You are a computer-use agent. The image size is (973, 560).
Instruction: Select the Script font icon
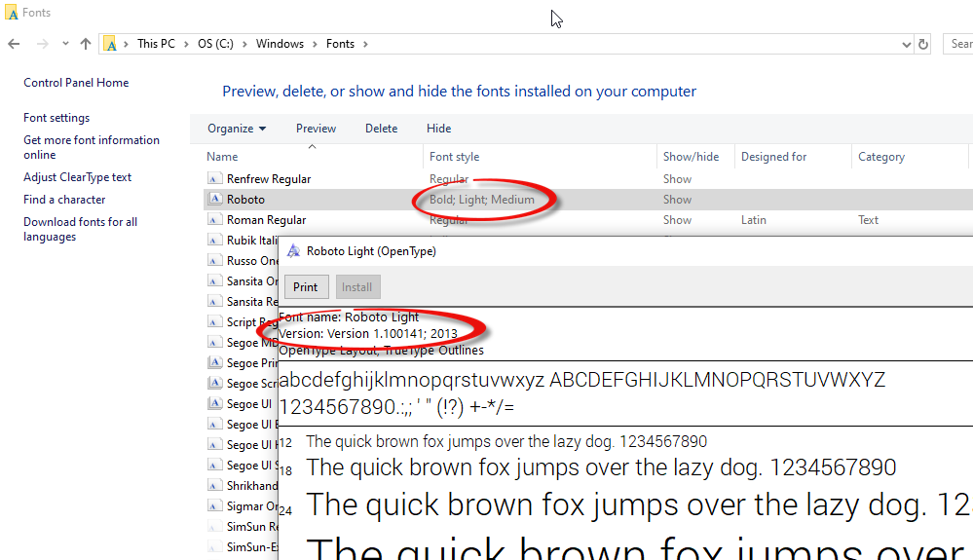click(x=214, y=321)
